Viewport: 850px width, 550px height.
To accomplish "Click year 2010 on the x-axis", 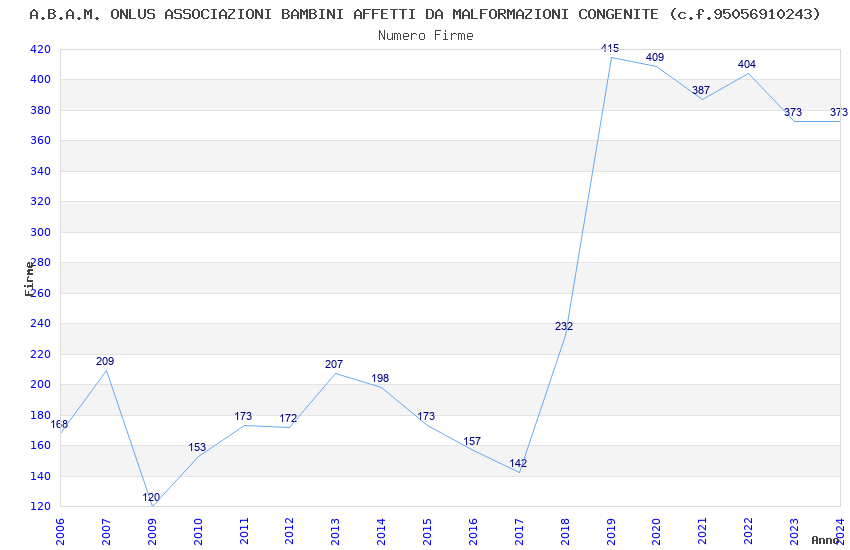I will 198,532.
